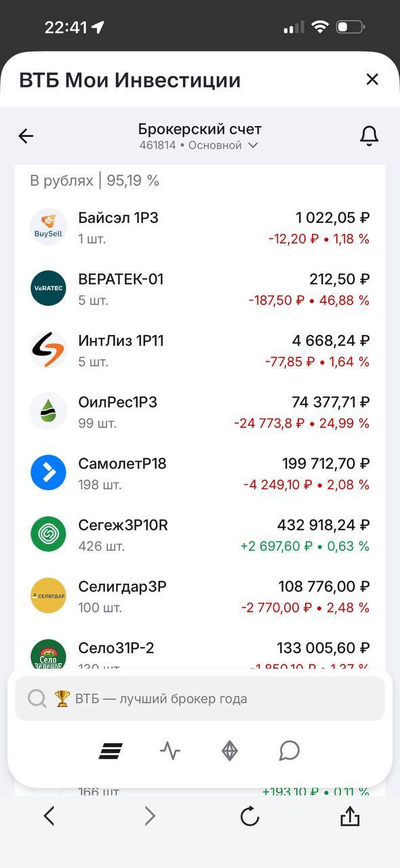Open chat via the speech bubble icon
The width and height of the screenshot is (400, 868).
pos(289,751)
